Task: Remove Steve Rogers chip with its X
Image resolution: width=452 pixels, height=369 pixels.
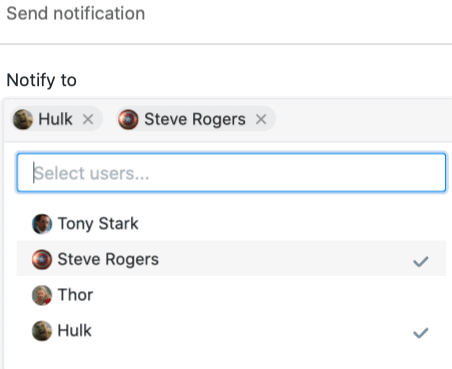Action: pyautogui.click(x=261, y=119)
